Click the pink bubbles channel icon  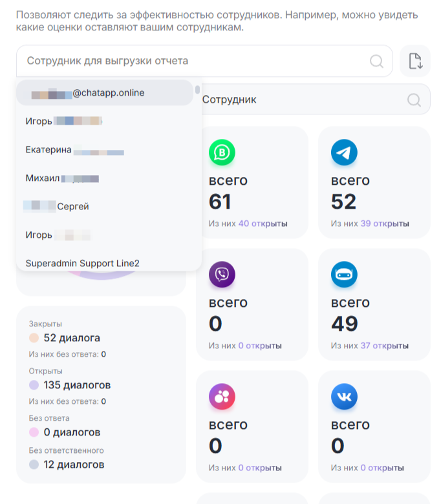tap(222, 397)
